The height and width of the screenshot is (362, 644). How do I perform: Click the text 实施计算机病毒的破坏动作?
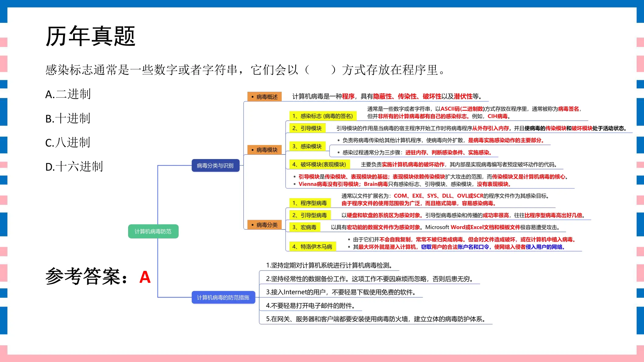tap(413, 165)
